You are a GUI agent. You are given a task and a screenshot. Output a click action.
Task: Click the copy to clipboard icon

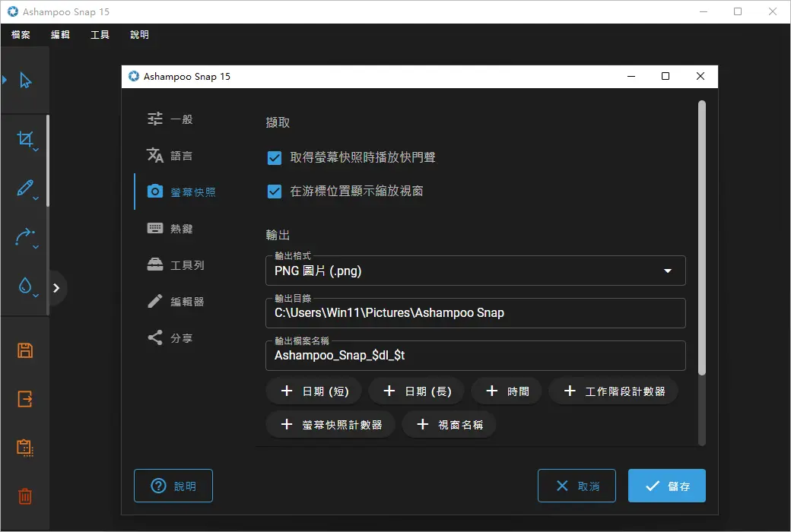(x=25, y=448)
